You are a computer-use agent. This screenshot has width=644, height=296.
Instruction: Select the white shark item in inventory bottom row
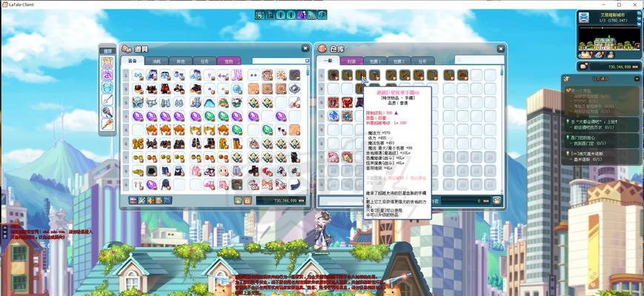pos(280,184)
